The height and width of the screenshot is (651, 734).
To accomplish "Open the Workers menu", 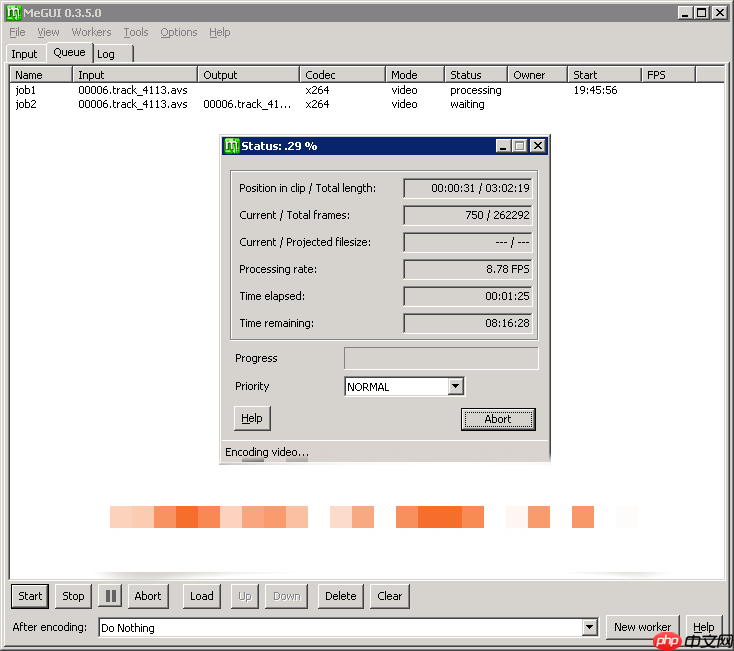I will tap(91, 32).
